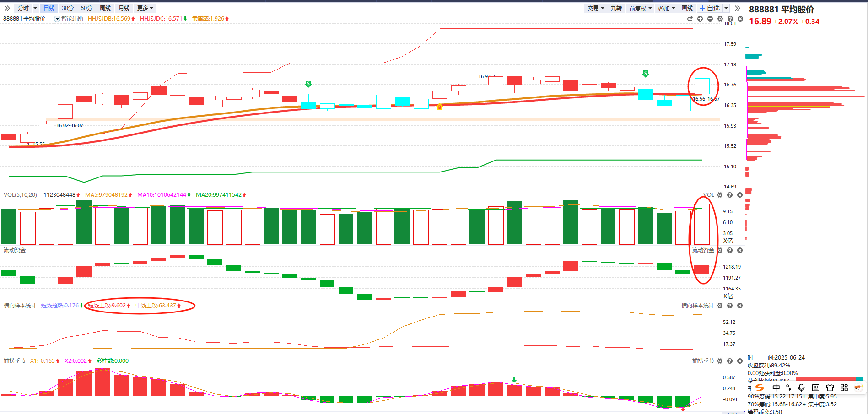The height and width of the screenshot is (414, 868).
Task: Toggle Sogou Chinese/English mode 中
Action: 776,387
